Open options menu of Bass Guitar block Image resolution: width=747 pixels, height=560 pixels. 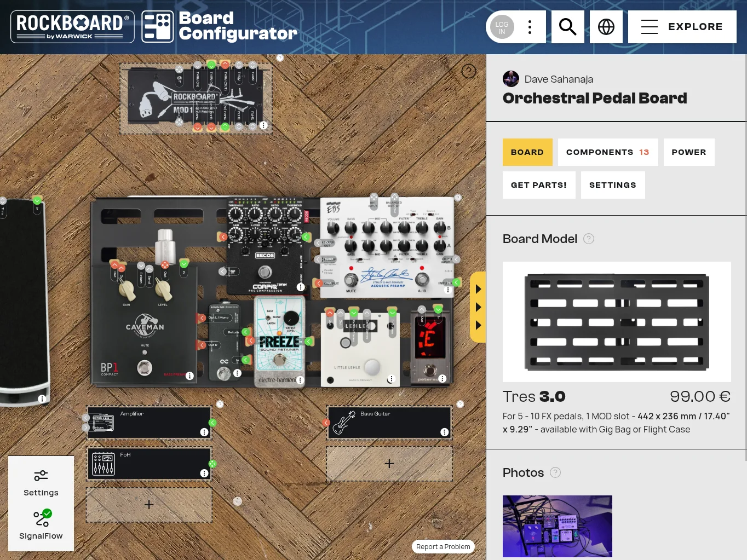445,432
